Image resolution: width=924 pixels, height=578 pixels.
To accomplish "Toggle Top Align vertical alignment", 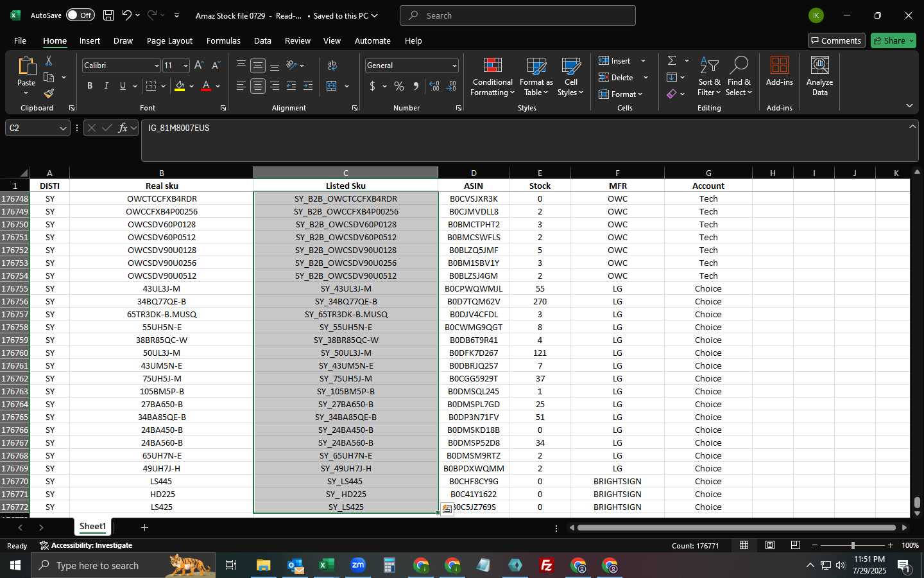I will click(x=241, y=66).
